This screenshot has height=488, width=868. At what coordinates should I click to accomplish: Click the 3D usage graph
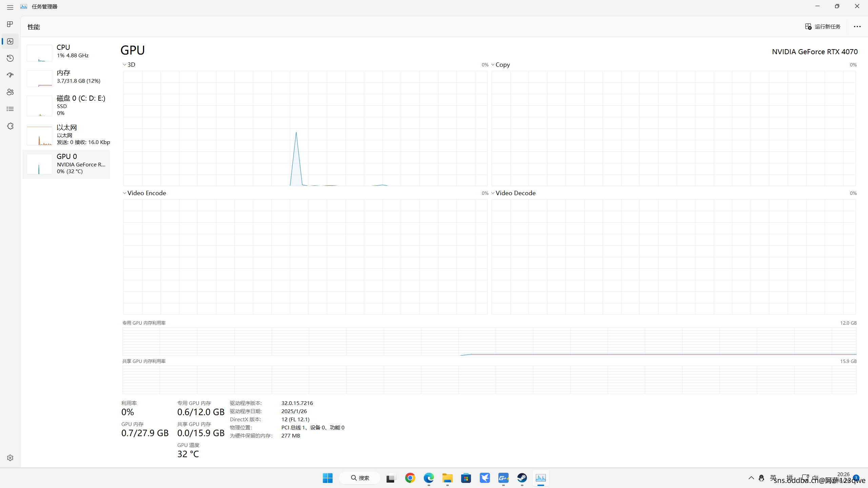305,128
